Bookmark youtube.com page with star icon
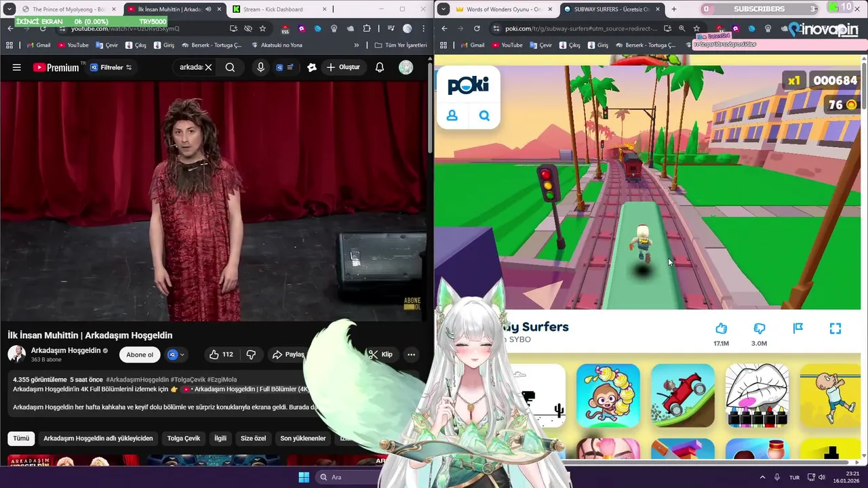Viewport: 868px width, 488px height. (262, 28)
